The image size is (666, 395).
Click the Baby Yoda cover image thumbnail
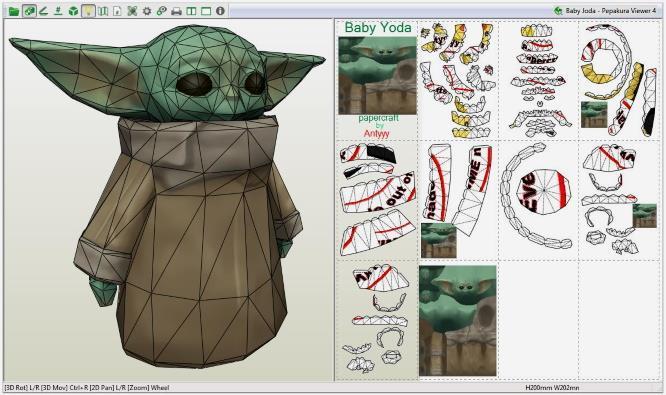377,76
